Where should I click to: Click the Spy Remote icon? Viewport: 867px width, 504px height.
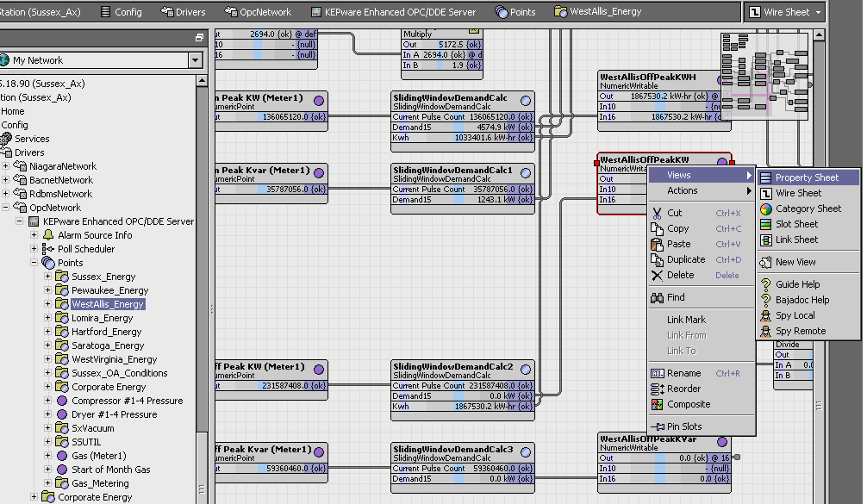[x=766, y=331]
